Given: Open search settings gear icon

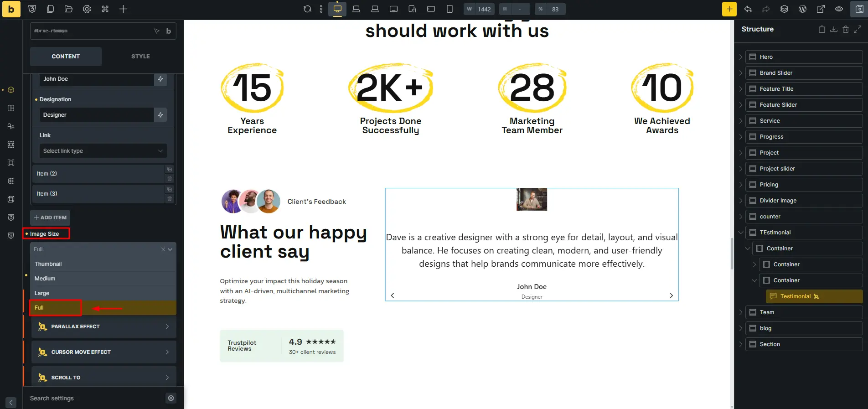Looking at the screenshot, I should (x=171, y=398).
